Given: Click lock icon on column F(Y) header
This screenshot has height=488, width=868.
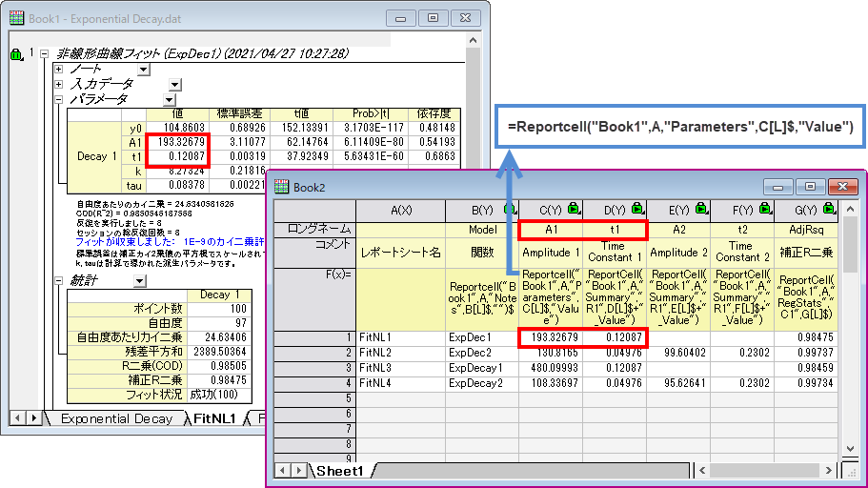Looking at the screenshot, I should (x=765, y=209).
